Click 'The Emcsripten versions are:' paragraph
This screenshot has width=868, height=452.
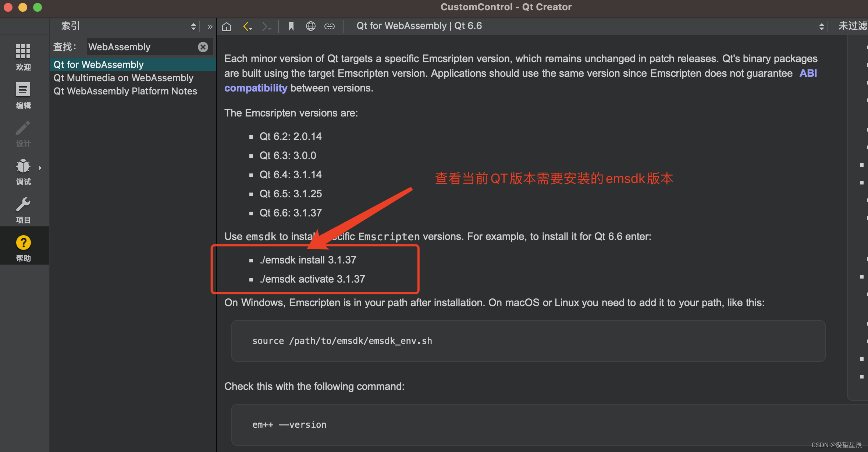pos(291,113)
